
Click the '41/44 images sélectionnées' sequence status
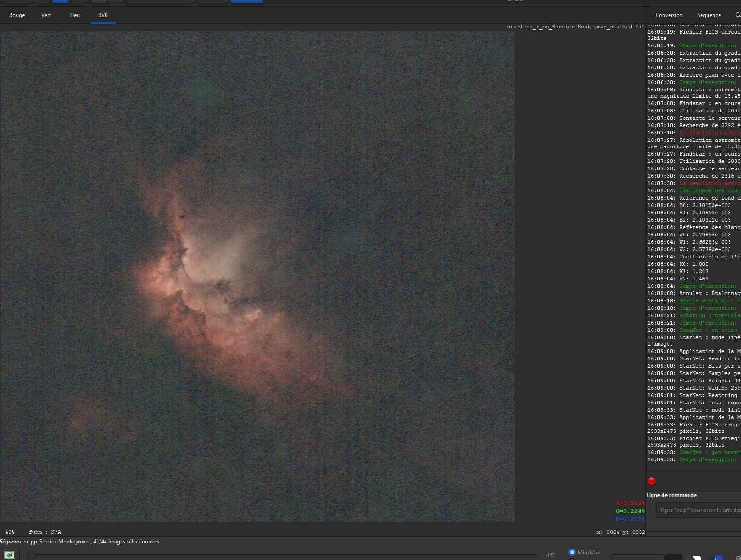[126, 542]
